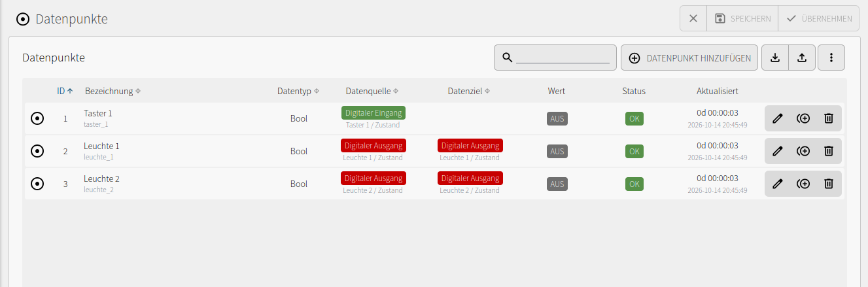868x287 pixels.
Task: Click the Leuchte 1 row datapoint icon
Action: point(37,151)
